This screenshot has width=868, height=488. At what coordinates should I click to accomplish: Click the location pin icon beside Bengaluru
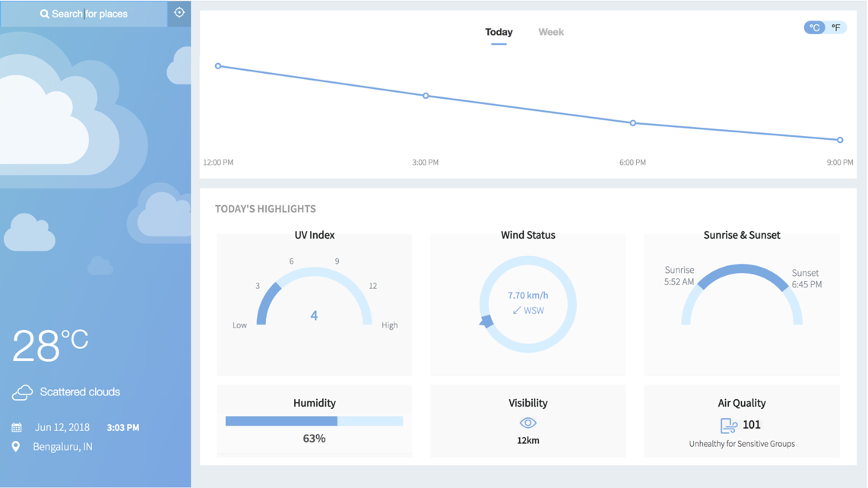pyautogui.click(x=16, y=446)
